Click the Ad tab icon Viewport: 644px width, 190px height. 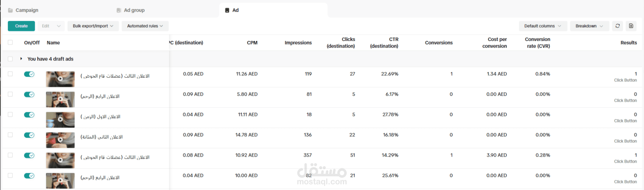[x=227, y=10]
